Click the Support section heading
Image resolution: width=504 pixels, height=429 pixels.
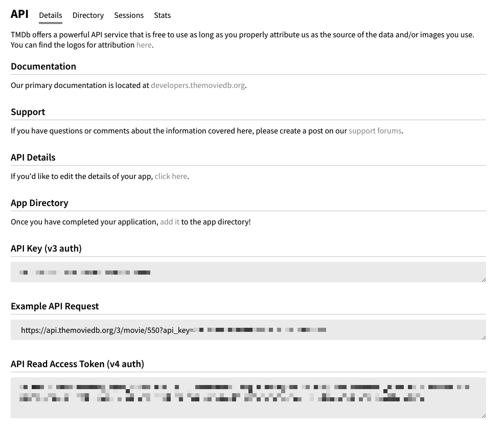(28, 112)
